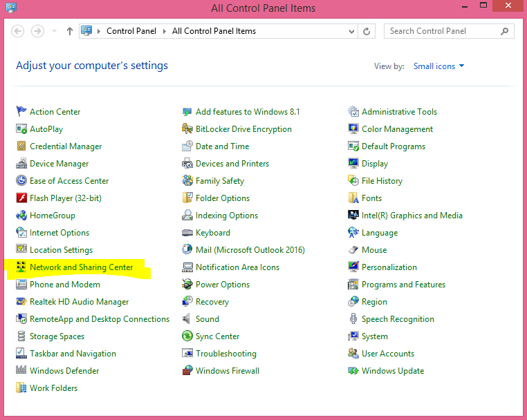Screen dimensions: 527x420
Task: Click the Search Control Panel field
Action: [x=449, y=31]
